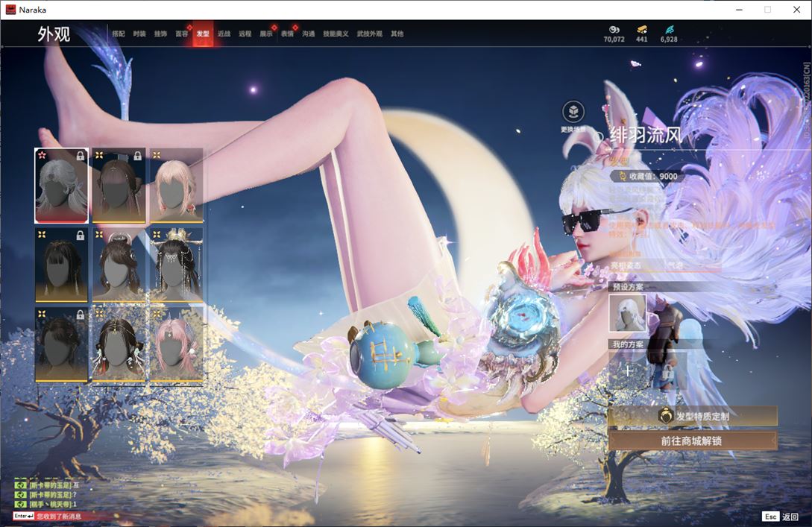Viewport: 812px width, 527px height.
Task: Switch to the 远程 tab
Action: pos(245,34)
